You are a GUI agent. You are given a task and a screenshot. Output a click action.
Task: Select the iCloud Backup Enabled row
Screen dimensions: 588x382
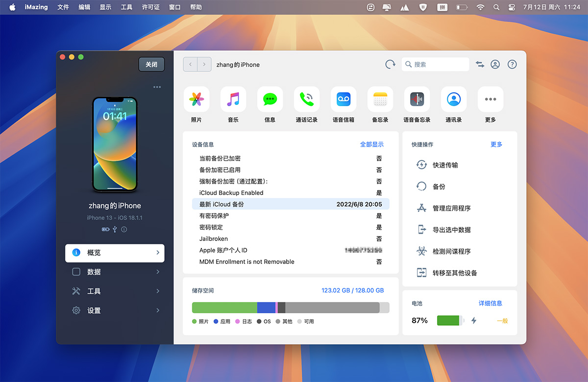click(291, 192)
